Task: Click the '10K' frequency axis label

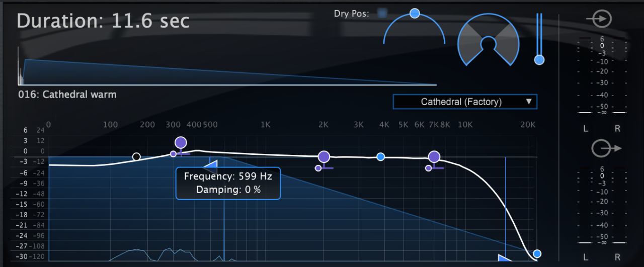Action: pos(465,125)
